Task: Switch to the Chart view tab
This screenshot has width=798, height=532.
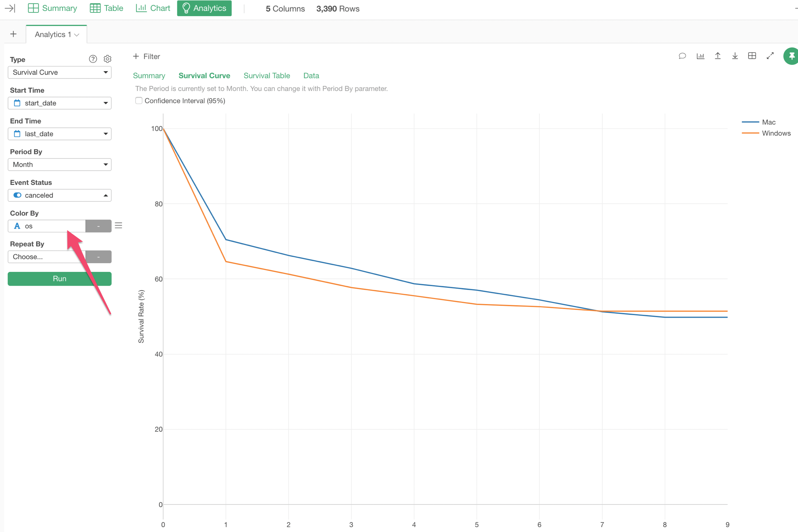Action: pos(153,8)
